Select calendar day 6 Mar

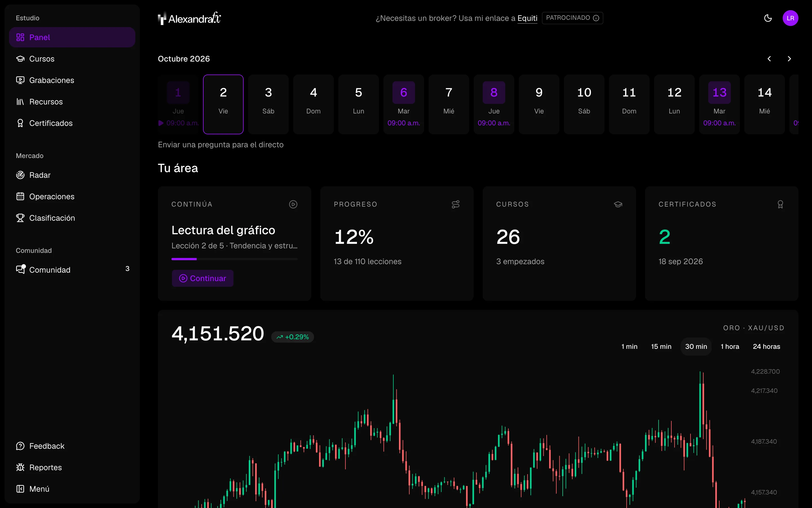point(404,104)
